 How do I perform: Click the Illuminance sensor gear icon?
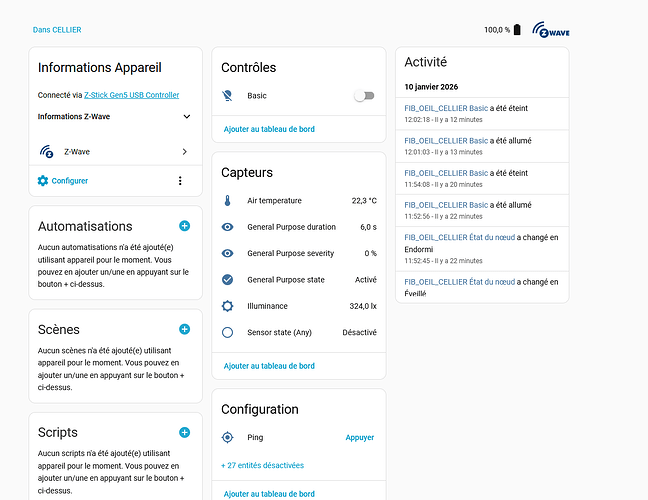[x=227, y=306]
